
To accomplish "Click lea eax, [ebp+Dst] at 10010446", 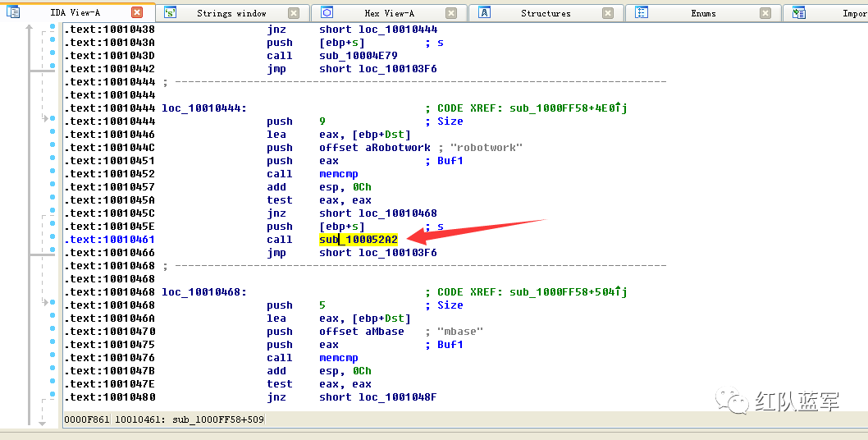I will coord(339,135).
